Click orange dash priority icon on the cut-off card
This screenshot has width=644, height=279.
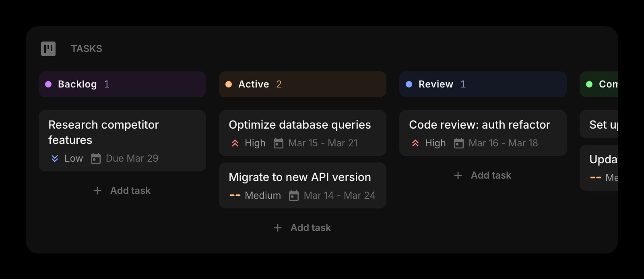(x=596, y=178)
